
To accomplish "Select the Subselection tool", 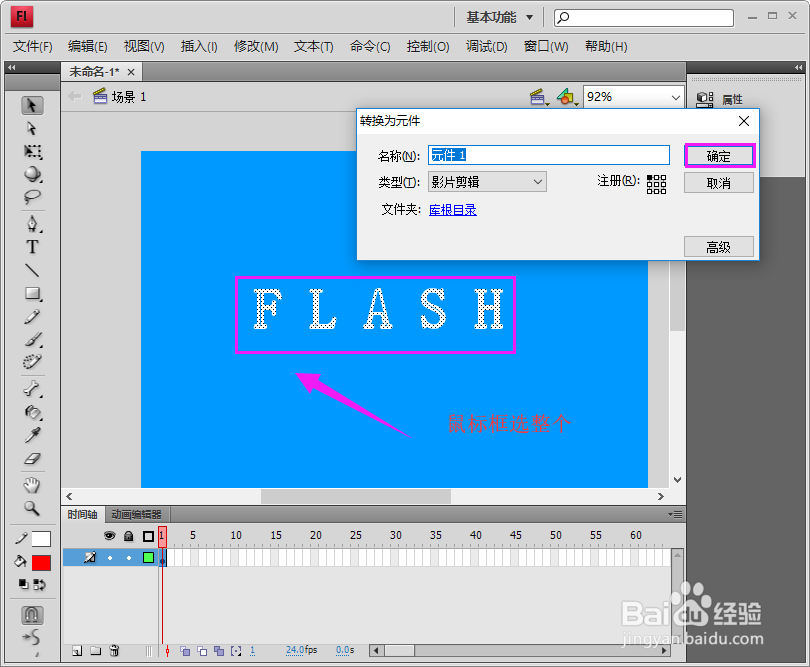I will (x=32, y=128).
